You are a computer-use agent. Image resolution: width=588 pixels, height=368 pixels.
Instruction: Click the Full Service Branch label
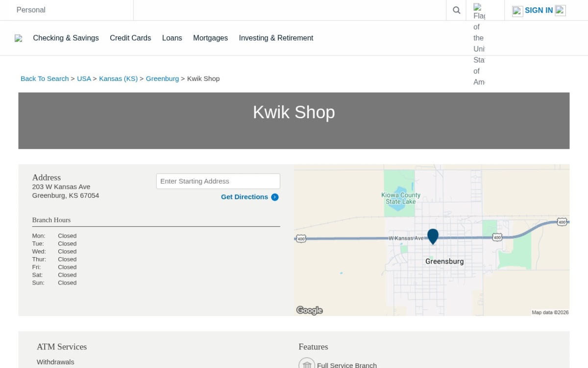pyautogui.click(x=347, y=365)
